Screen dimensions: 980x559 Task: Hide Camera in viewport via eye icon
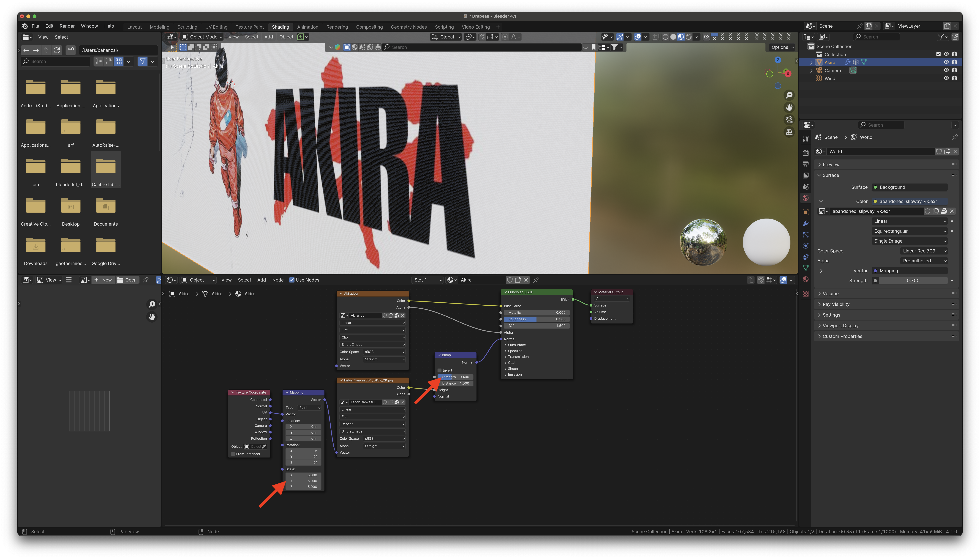[946, 70]
